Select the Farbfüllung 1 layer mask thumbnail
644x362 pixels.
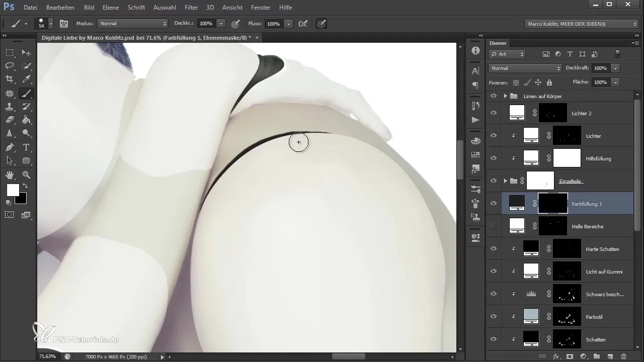click(553, 204)
